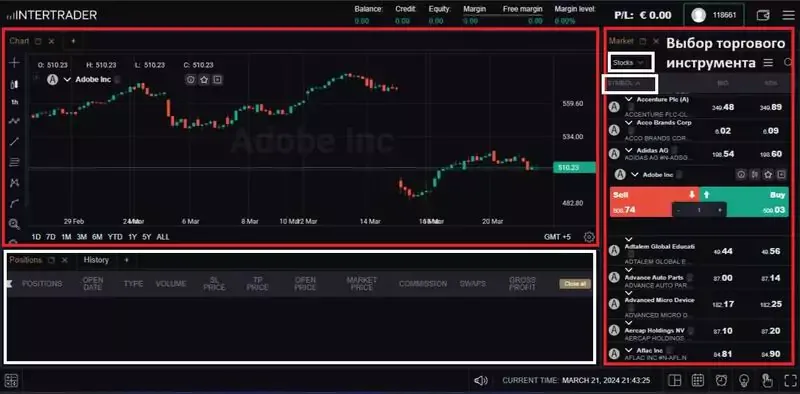
Task: Add a new tab next to History
Action: click(127, 260)
